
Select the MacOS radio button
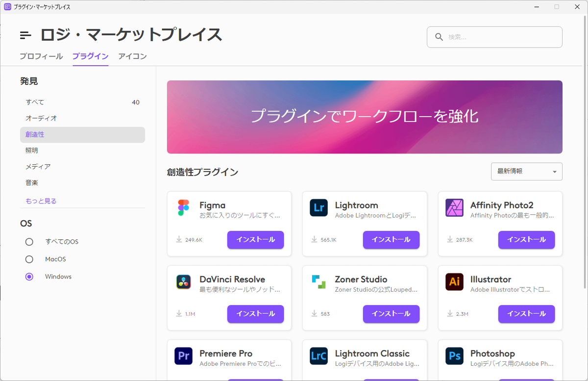29,259
